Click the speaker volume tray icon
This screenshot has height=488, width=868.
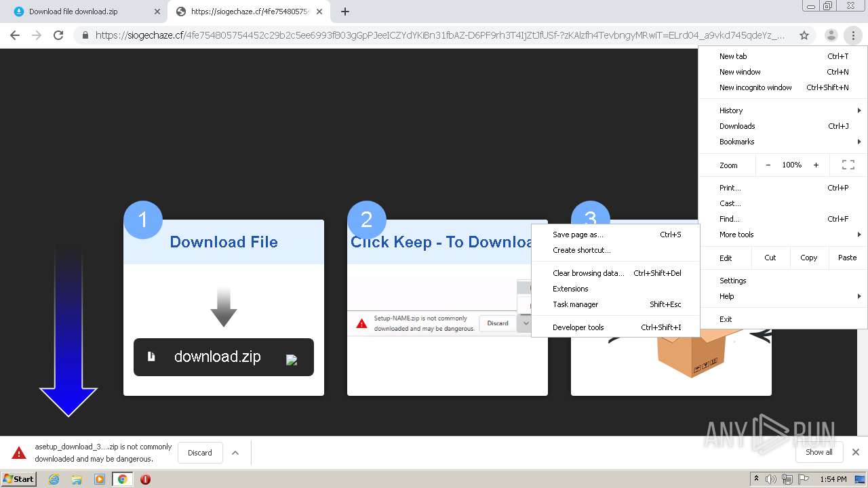(x=771, y=479)
